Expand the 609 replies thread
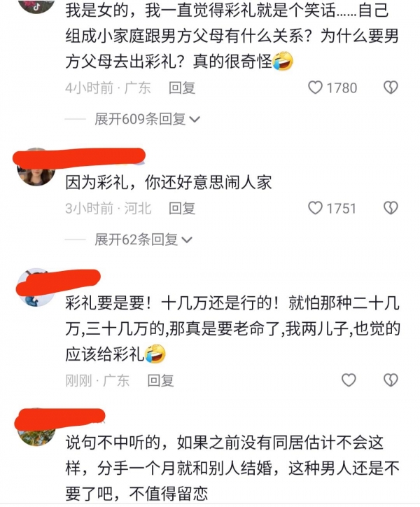 (147, 119)
